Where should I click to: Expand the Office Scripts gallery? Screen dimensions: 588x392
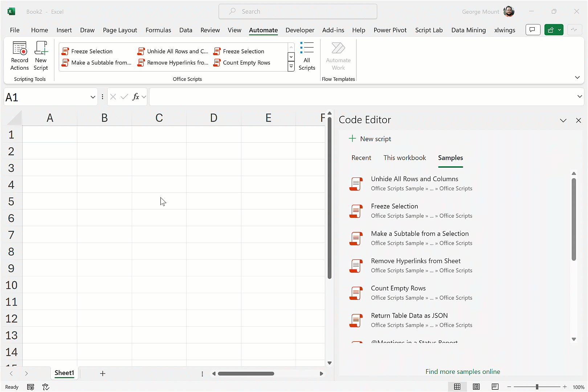291,67
